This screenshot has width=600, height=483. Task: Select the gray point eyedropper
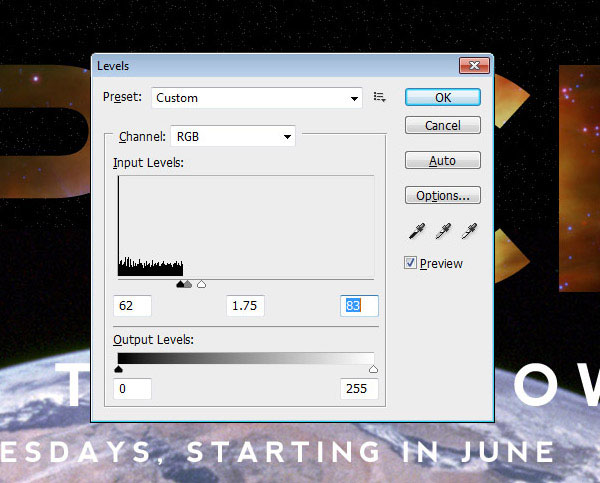(x=443, y=231)
